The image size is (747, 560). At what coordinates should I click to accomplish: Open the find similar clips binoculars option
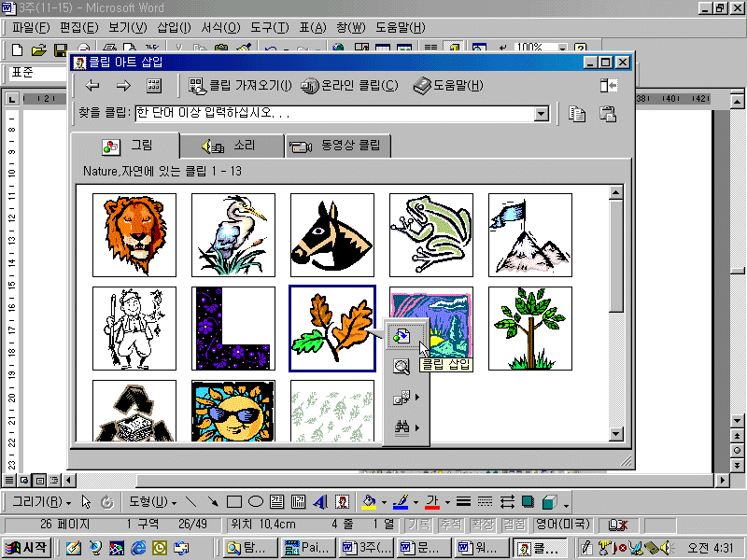click(406, 427)
